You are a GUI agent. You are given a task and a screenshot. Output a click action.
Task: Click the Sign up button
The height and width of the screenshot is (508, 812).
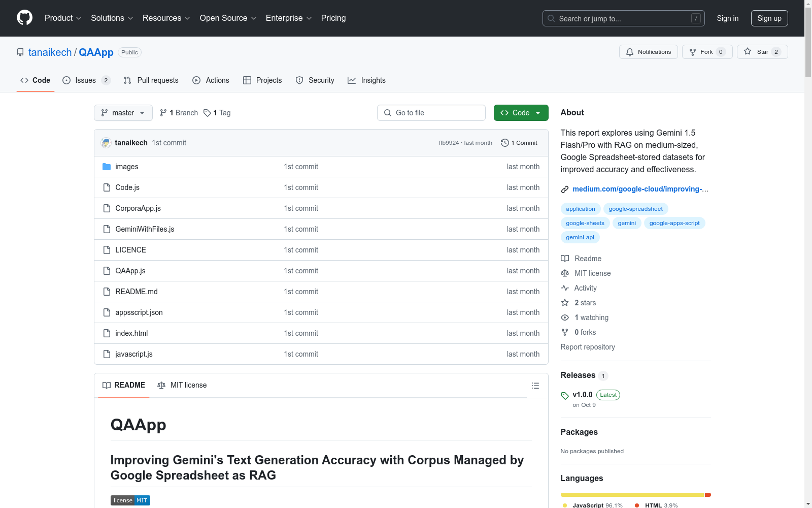coord(769,18)
